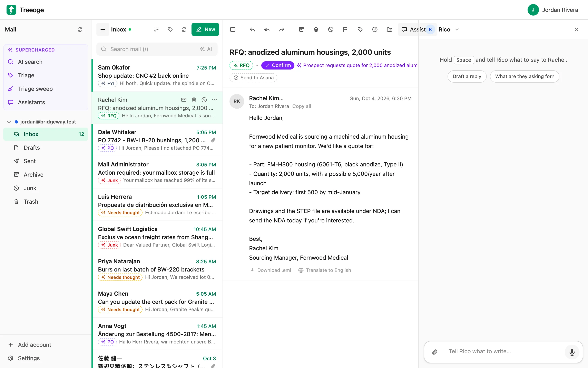This screenshot has height=368, width=588.
Task: Click the tag icon in Inbox header
Action: click(x=170, y=29)
